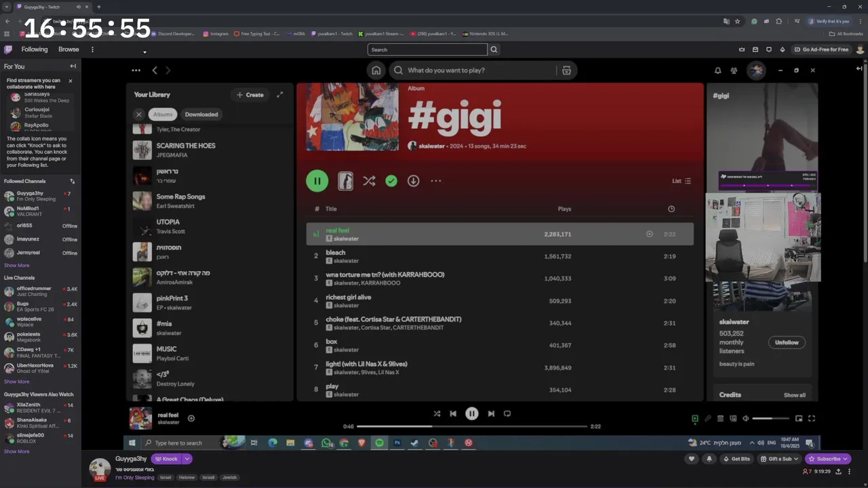The image size is (868, 488).
Task: Click Create in Your Library
Action: click(x=250, y=95)
